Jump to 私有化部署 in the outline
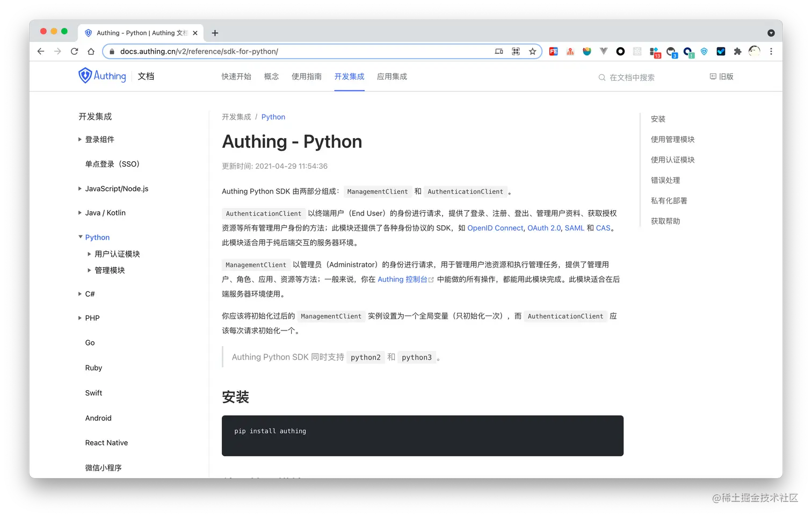 [669, 201]
